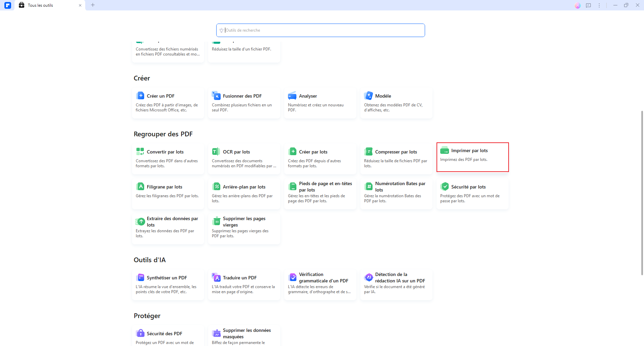Screen dimensions: 644x346
Task: Select the Sécurité par lots title
Action: pos(469,187)
